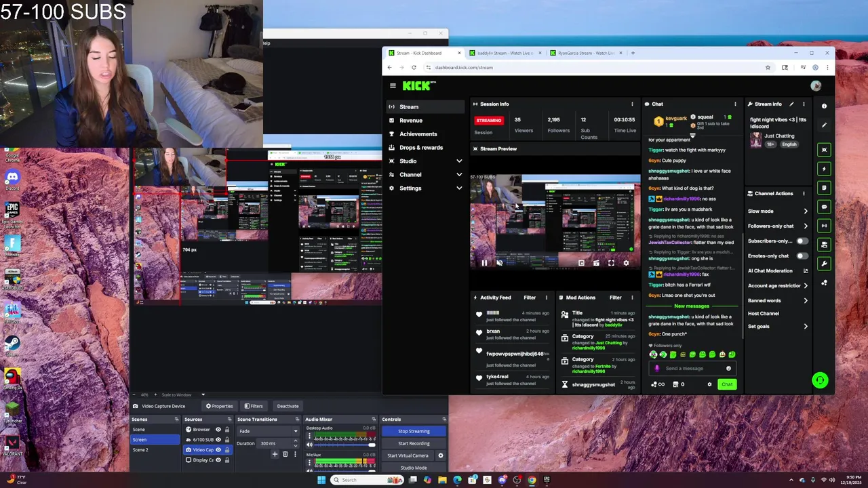868x488 pixels.
Task: Open chat settings gear icon
Action: [709, 384]
